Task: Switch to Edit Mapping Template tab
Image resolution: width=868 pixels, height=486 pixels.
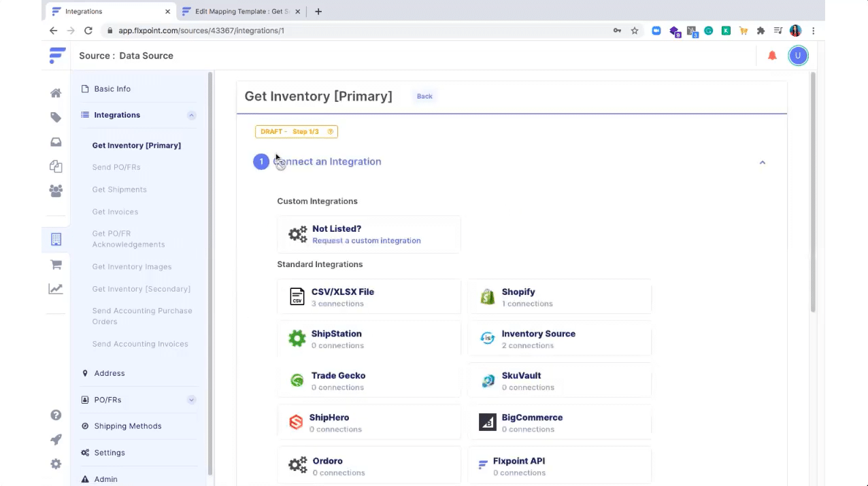Action: (x=240, y=12)
